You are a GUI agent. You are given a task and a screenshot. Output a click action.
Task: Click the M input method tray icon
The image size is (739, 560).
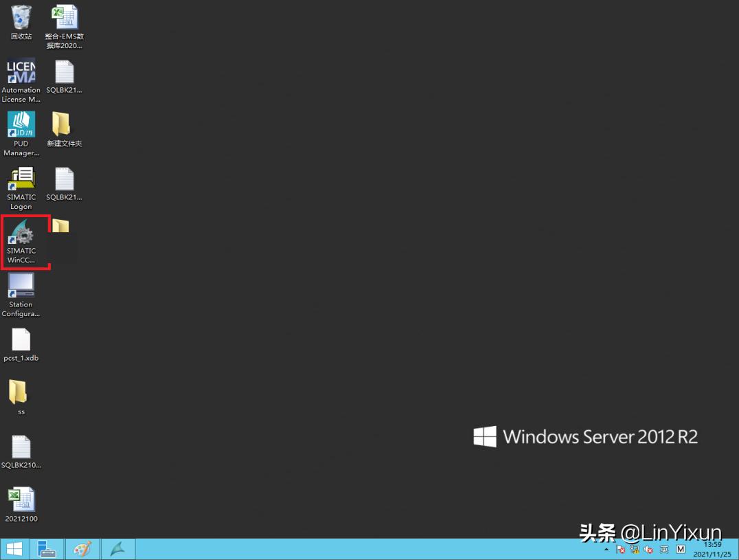680,549
